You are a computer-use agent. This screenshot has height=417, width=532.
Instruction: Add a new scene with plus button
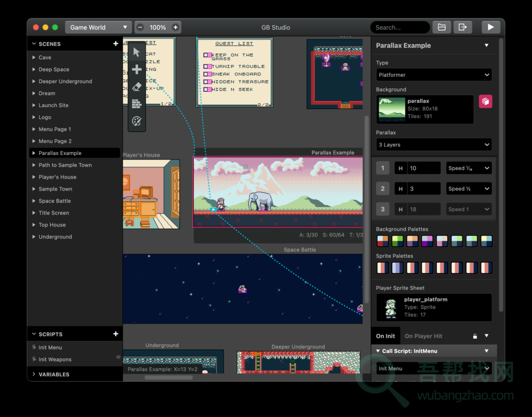click(115, 44)
